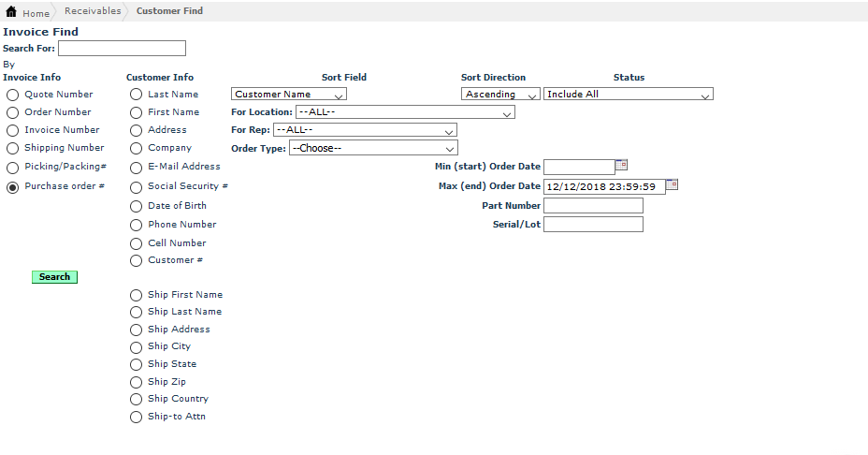Choose the Invoice Number search option
The height and width of the screenshot is (455, 868).
(12, 130)
